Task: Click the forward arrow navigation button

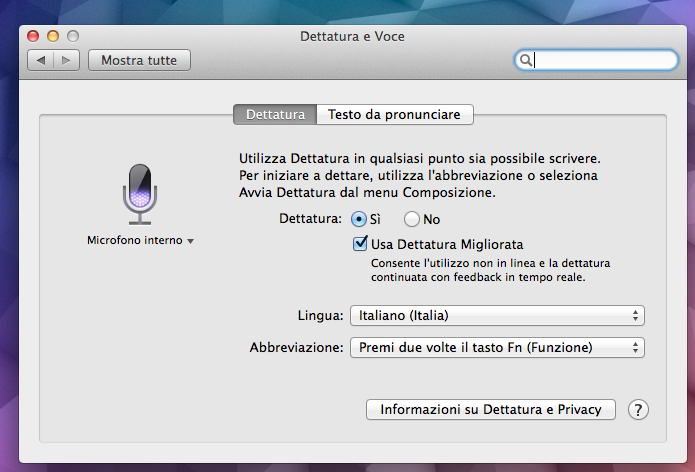Action: (67, 61)
